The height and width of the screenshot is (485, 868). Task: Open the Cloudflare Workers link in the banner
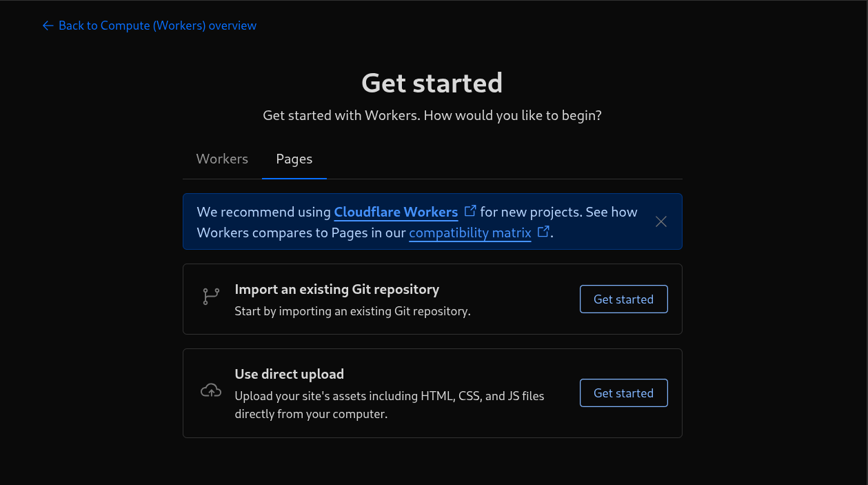[396, 212]
